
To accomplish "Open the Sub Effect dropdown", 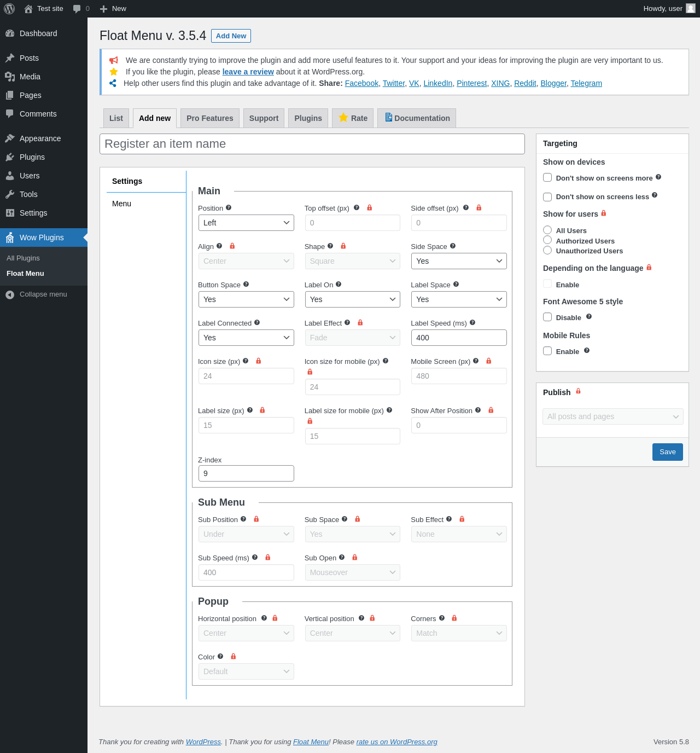I will click(x=459, y=534).
